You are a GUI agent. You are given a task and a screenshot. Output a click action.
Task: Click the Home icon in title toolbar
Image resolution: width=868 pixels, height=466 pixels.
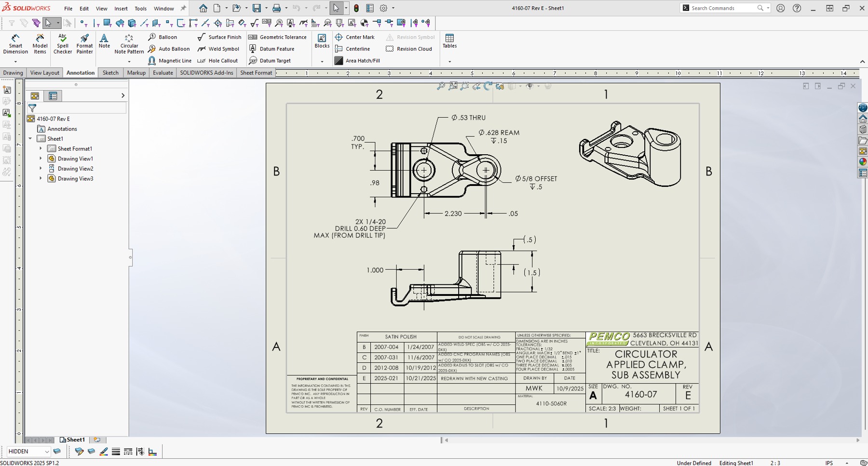click(203, 8)
